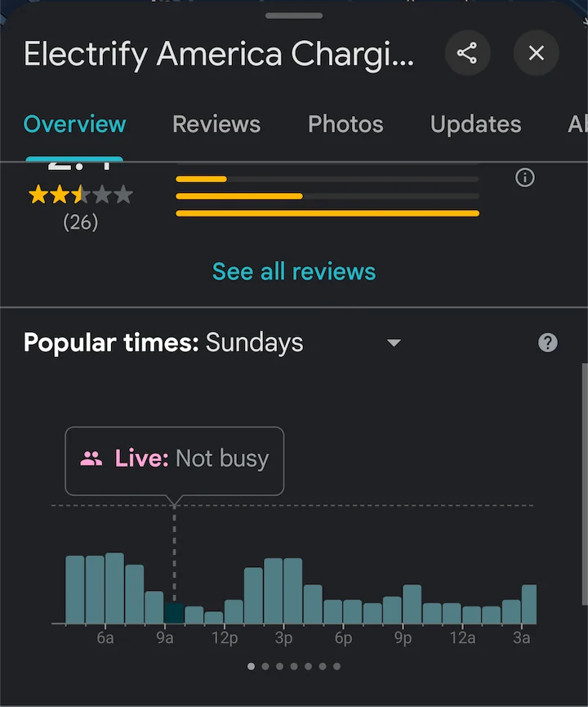The width and height of the screenshot is (588, 707).
Task: Close the place details panel
Action: [x=537, y=53]
